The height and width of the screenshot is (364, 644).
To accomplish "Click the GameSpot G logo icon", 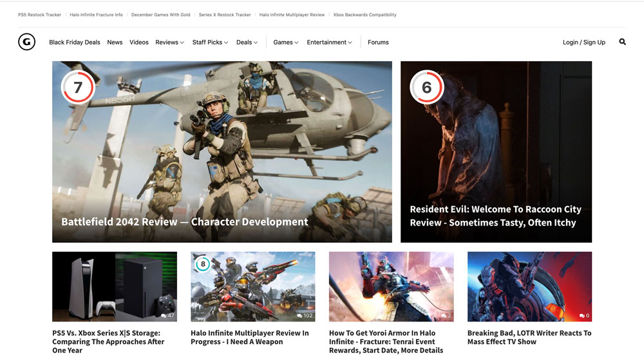I will click(26, 42).
